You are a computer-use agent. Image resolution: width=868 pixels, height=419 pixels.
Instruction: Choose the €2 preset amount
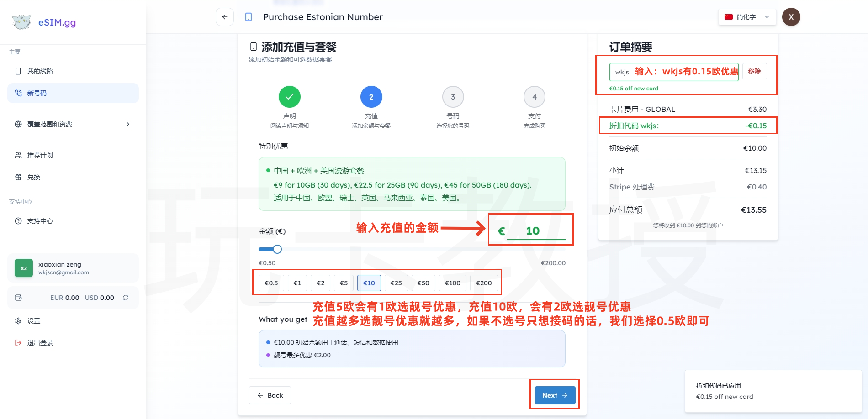point(321,283)
